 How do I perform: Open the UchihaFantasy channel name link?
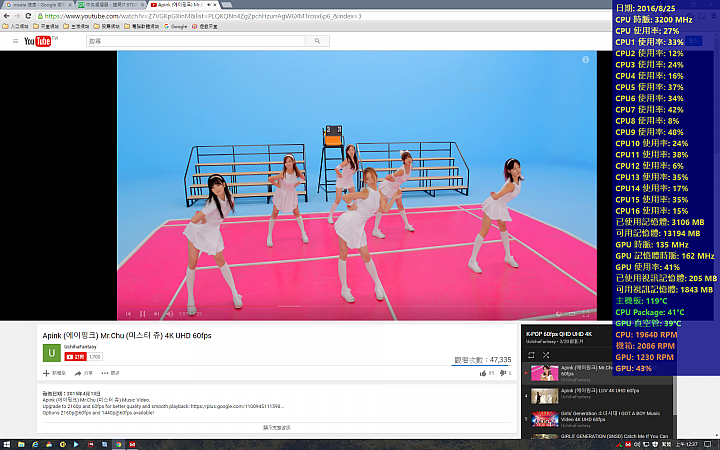80,347
